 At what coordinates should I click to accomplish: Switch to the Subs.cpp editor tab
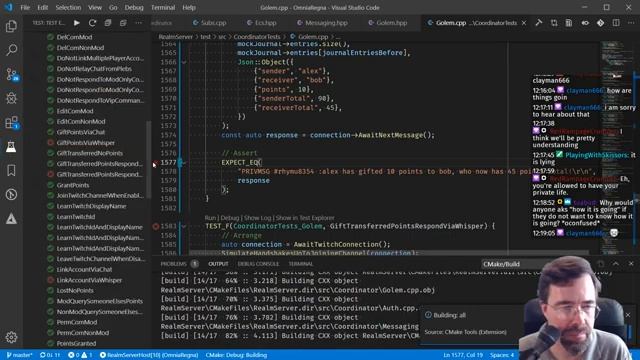pyautogui.click(x=210, y=23)
